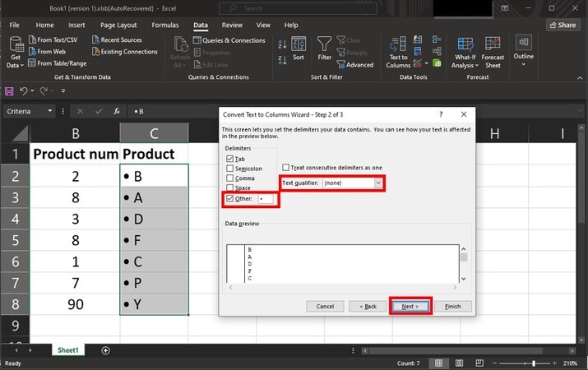Click the Other delimiter text field

coord(266,198)
